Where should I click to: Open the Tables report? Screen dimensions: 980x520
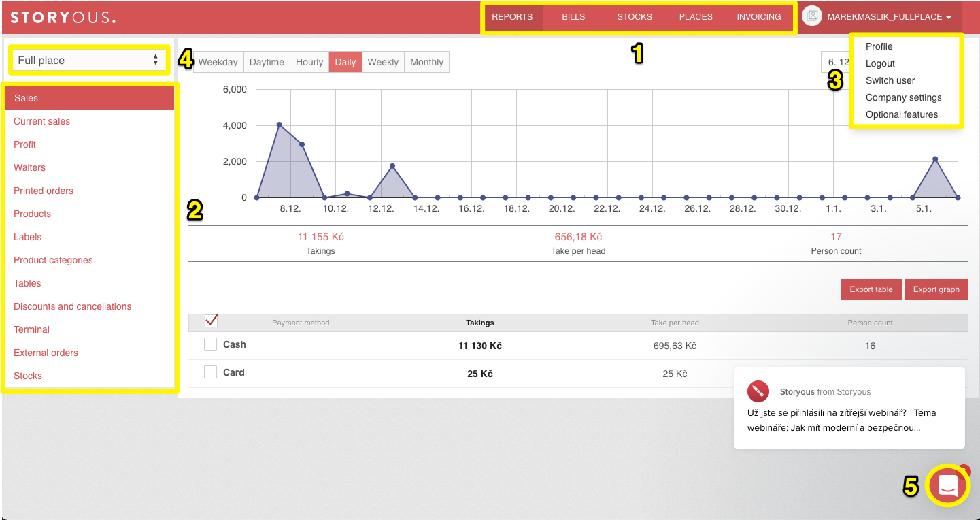pyautogui.click(x=27, y=283)
